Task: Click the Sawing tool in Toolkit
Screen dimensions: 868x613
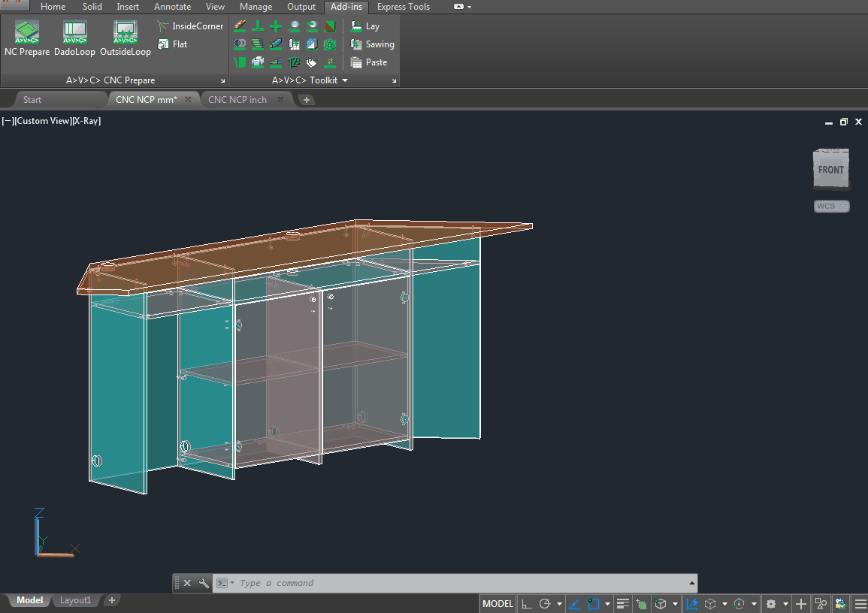Action: [372, 44]
